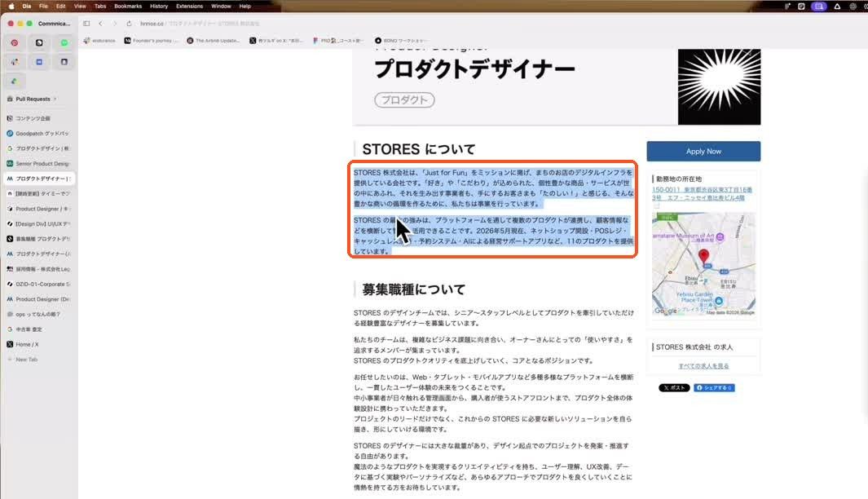Switch to the タイミー tab
The width and height of the screenshot is (868, 499).
point(39,194)
